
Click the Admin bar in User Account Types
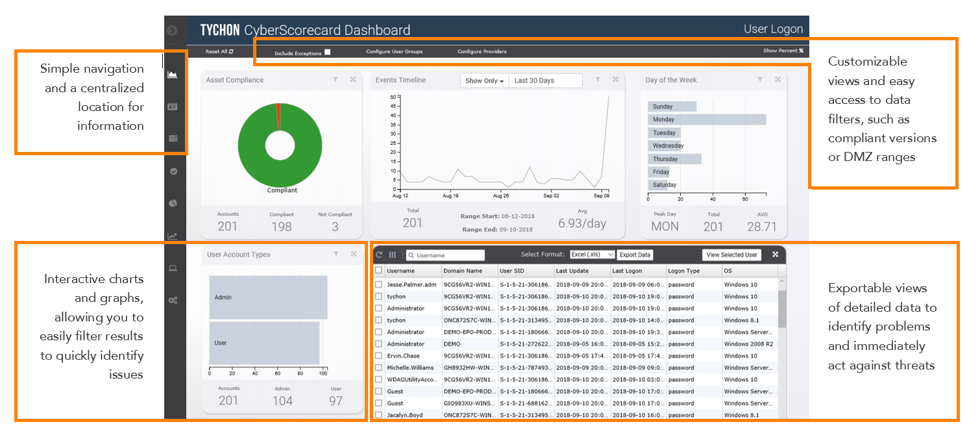tap(269, 297)
